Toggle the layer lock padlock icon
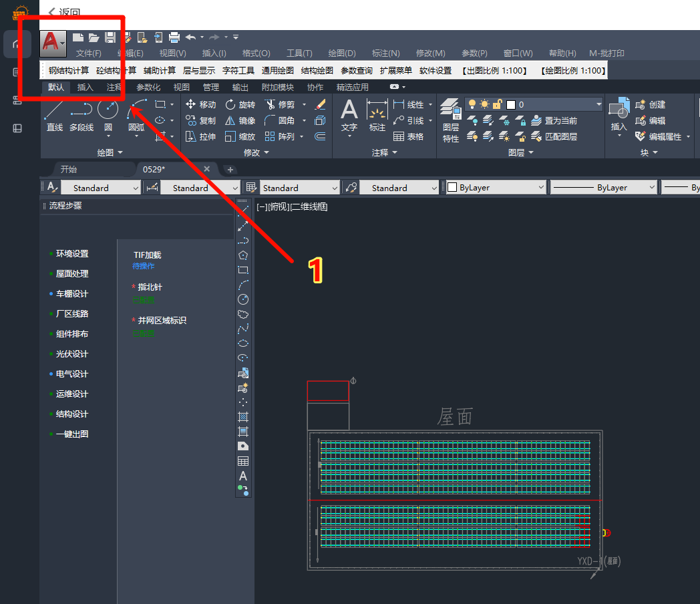 tap(496, 104)
